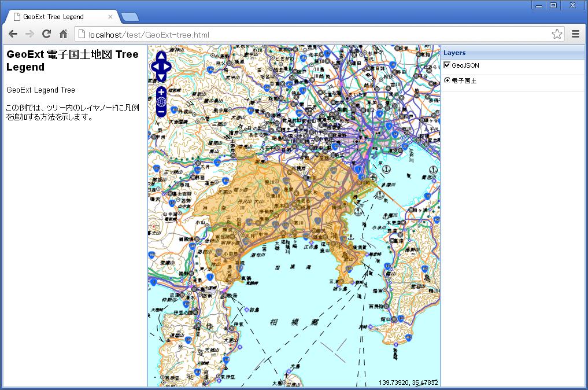Go back to previous page
This screenshot has height=390, width=588.
[13, 34]
